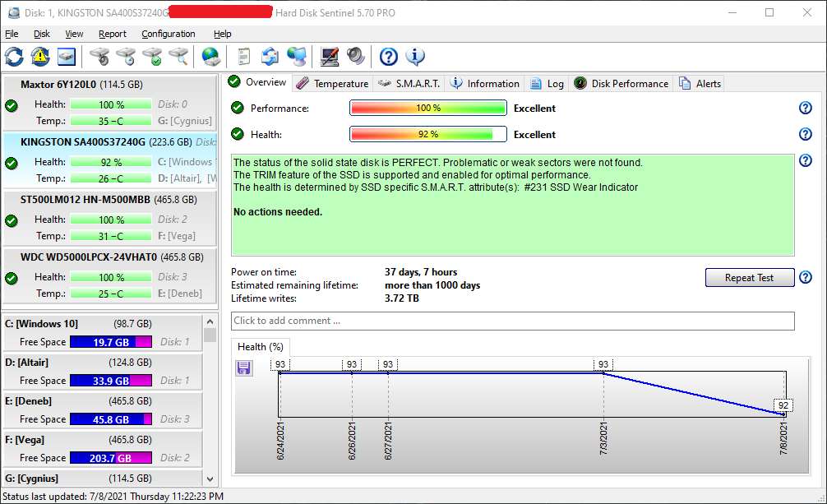Click the floppy save icon on health graph

click(x=243, y=368)
